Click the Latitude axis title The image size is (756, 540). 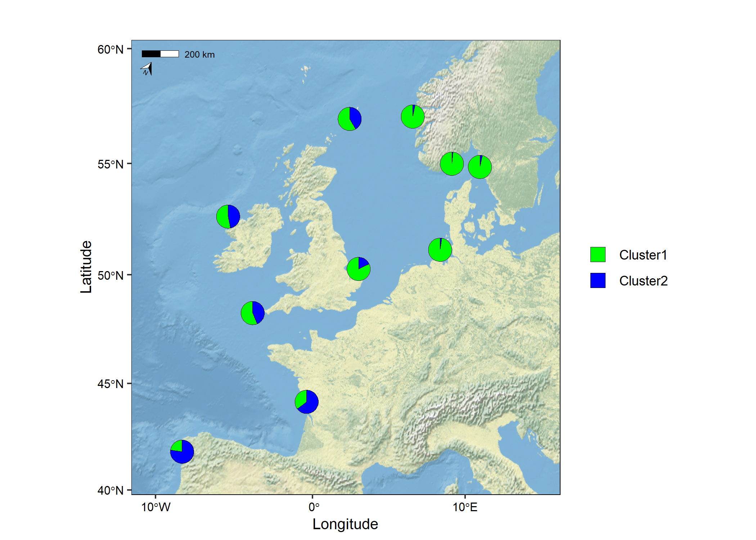tap(86, 267)
